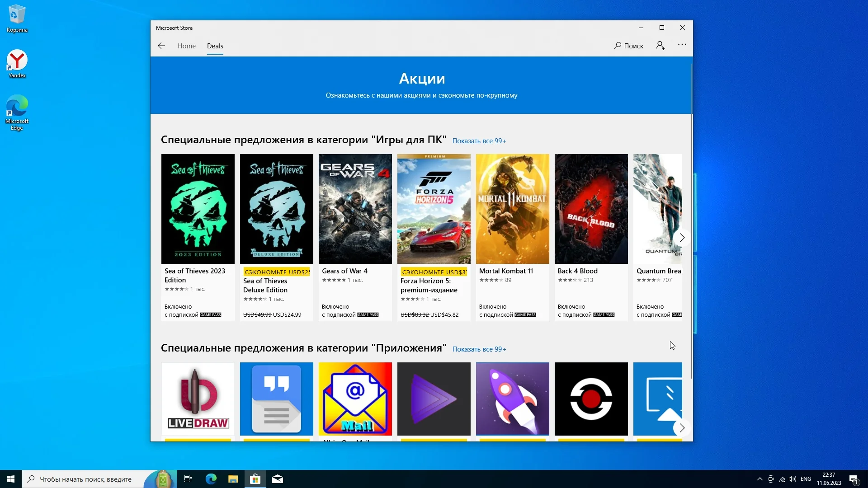Viewport: 868px width, 488px height.
Task: Switch to the Home tab
Action: (x=186, y=46)
